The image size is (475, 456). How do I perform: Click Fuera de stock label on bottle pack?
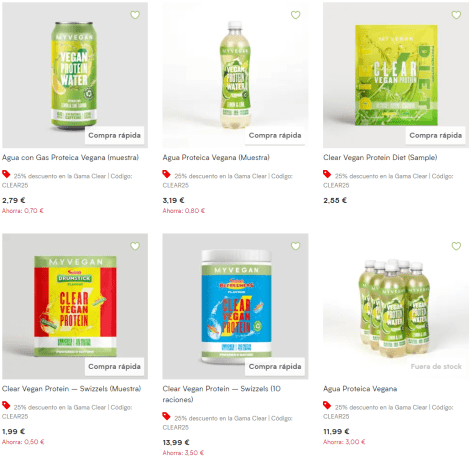(x=436, y=367)
